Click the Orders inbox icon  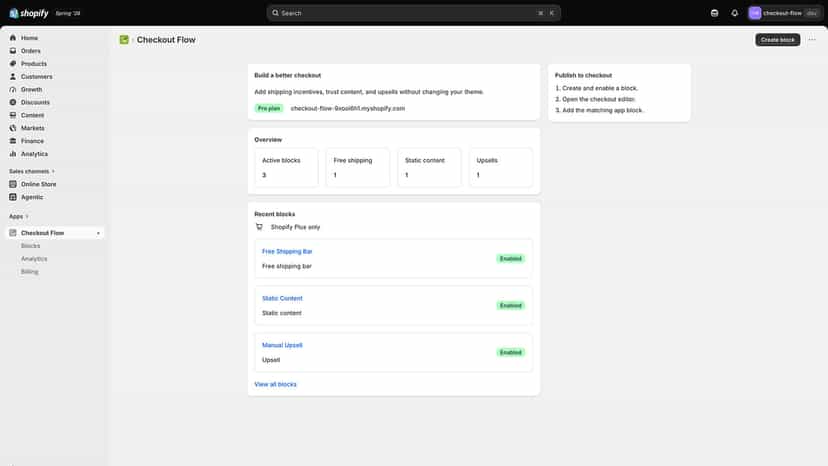13,51
